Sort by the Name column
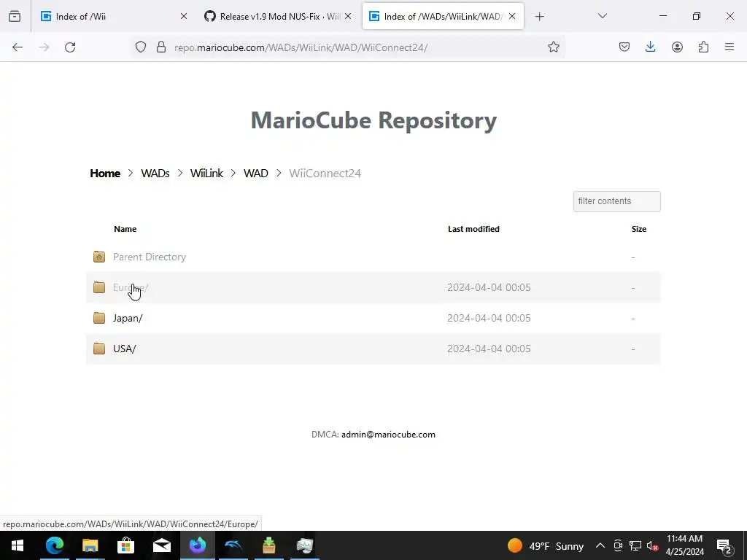The height and width of the screenshot is (560, 747). pos(125,229)
